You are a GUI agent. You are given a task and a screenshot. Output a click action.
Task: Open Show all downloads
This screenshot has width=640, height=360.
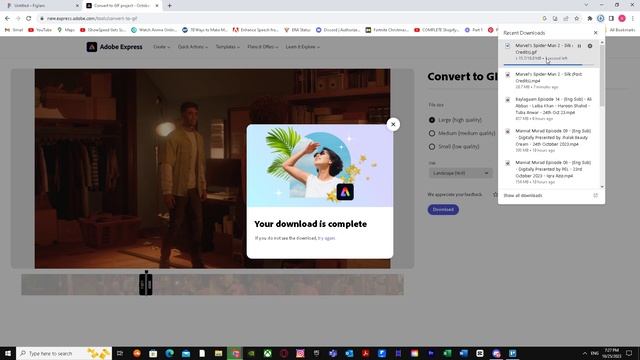pyautogui.click(x=523, y=196)
